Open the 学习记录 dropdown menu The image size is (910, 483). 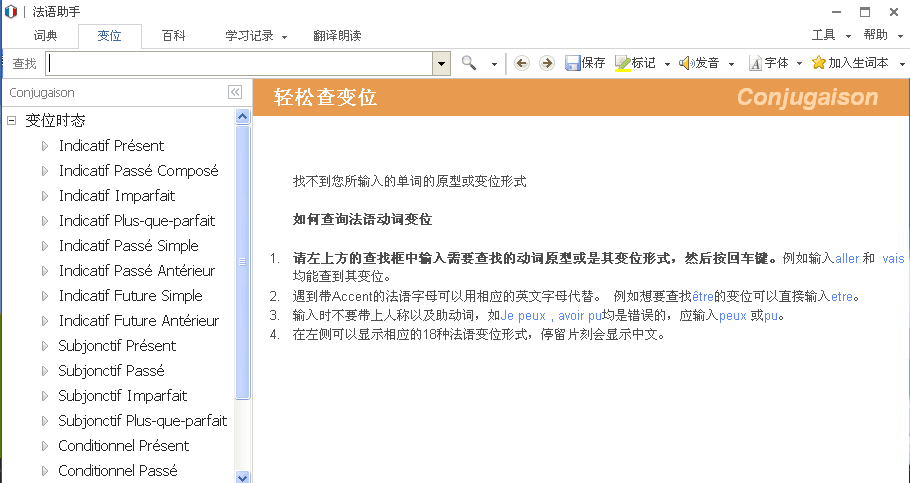pos(255,36)
